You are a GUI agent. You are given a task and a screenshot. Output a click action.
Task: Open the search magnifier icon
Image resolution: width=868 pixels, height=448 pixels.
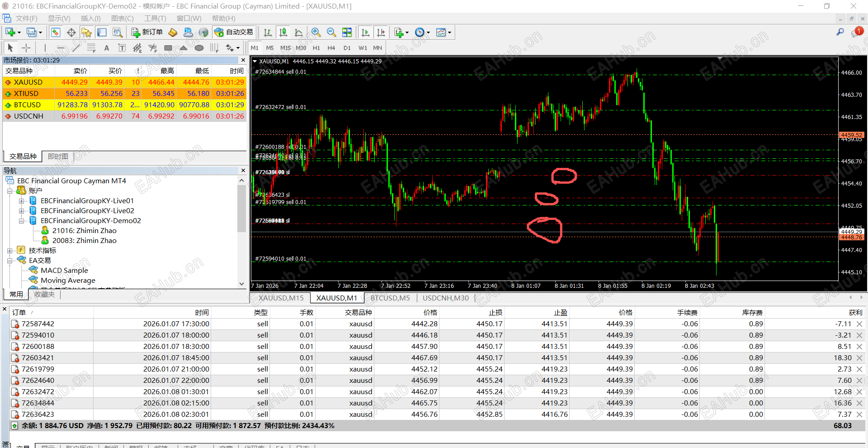(840, 32)
